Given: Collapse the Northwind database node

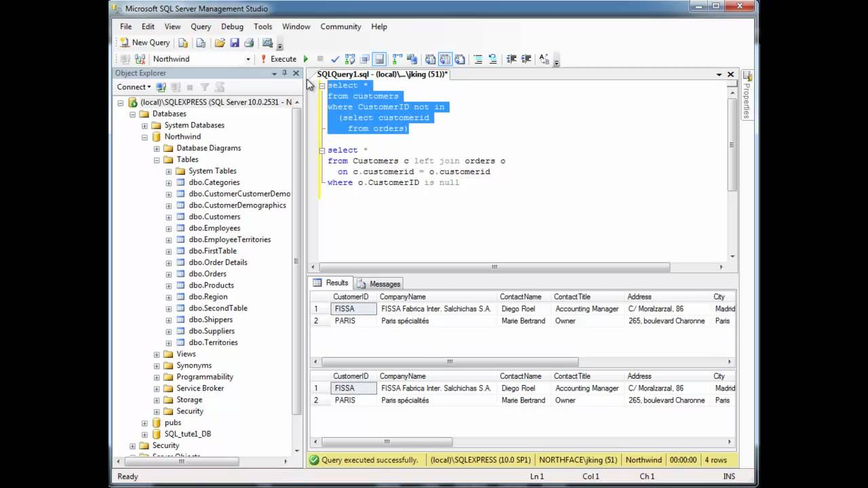Looking at the screenshot, I should click(144, 137).
